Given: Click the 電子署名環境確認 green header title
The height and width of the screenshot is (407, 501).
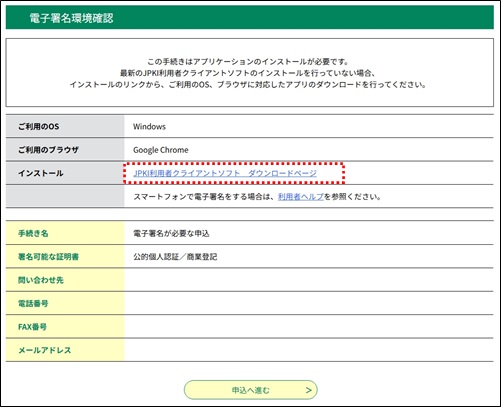Looking at the screenshot, I should point(71,18).
